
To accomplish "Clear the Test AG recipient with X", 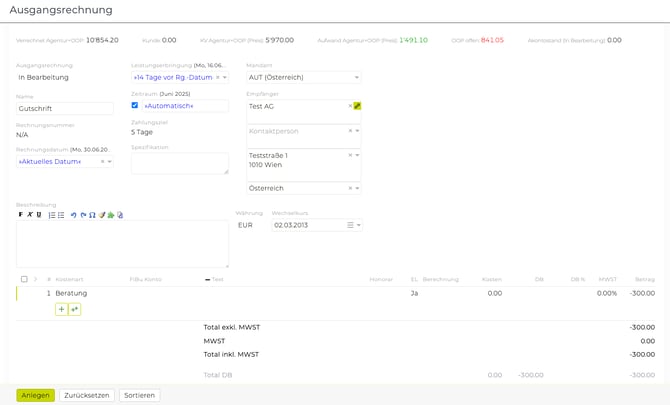I will pyautogui.click(x=350, y=106).
